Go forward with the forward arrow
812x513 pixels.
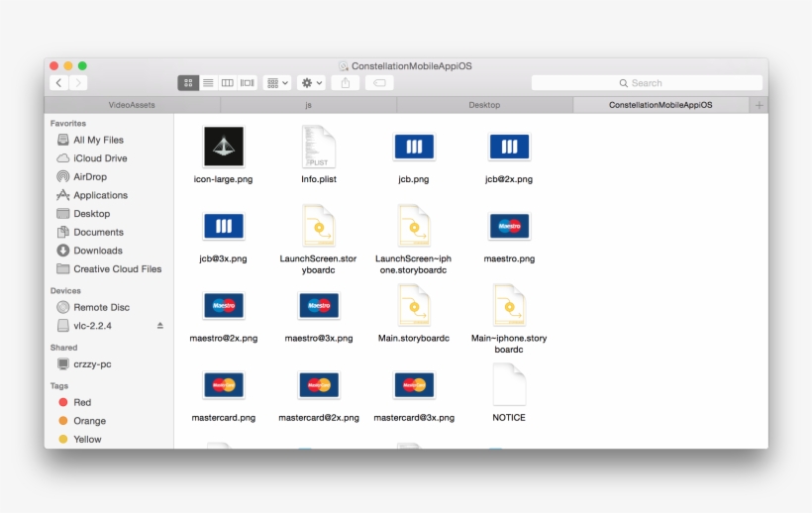[x=78, y=83]
